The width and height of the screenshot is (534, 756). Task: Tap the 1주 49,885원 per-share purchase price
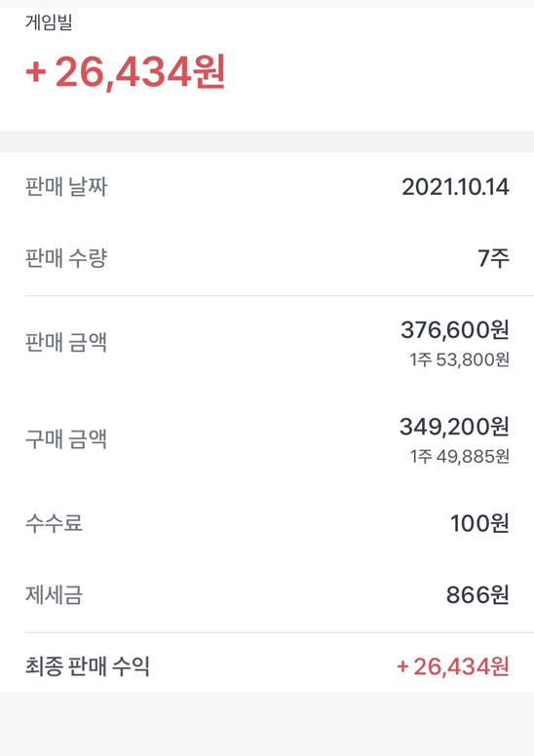coord(459,456)
